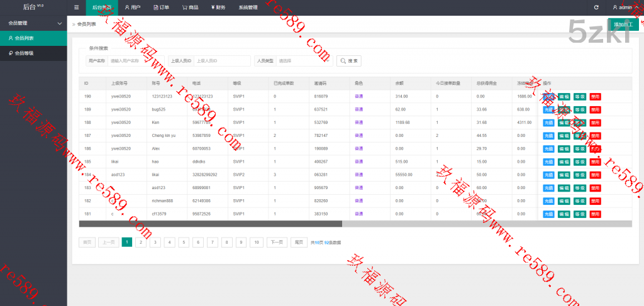
Task: Click the 搜索 search button
Action: 349,61
